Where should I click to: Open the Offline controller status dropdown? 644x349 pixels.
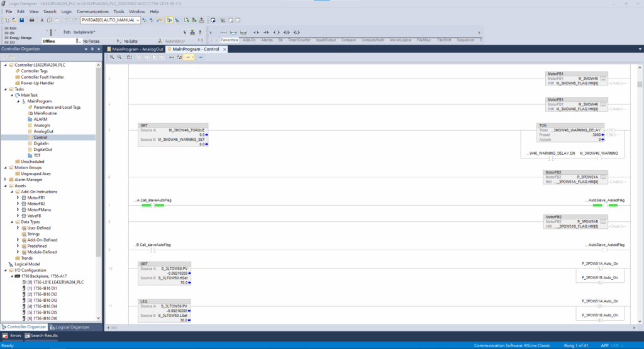pyautogui.click(x=77, y=41)
